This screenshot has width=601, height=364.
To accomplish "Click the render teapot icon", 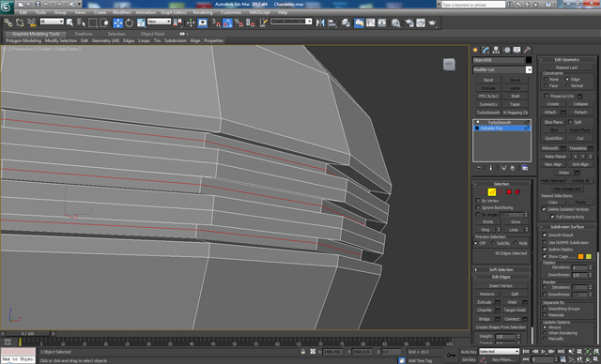I will [x=432, y=23].
